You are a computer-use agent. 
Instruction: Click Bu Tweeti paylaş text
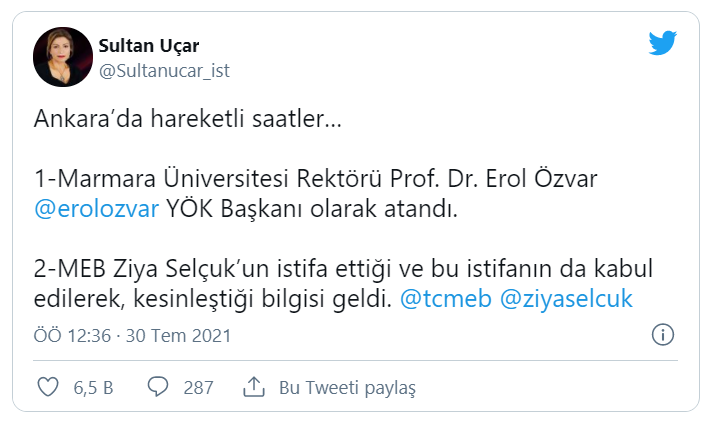pyautogui.click(x=347, y=388)
